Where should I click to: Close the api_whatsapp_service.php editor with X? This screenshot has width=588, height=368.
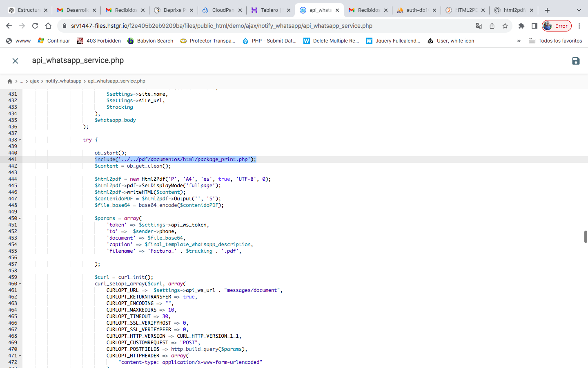click(x=15, y=61)
